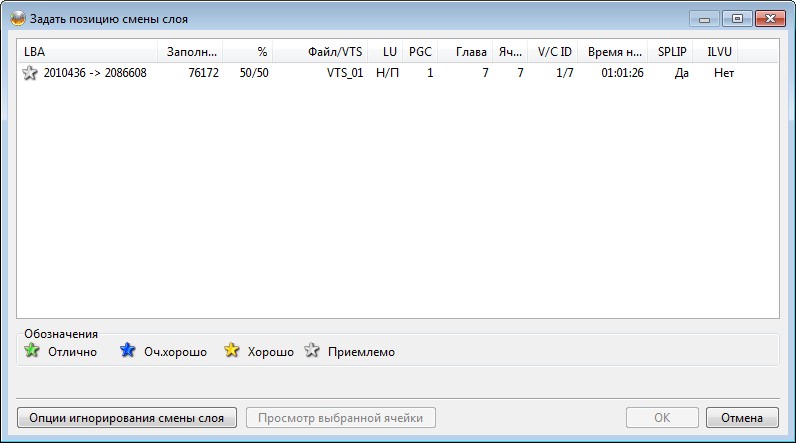Click the Отлично legend label
Viewport: 796px width, 443px height.
tap(72, 352)
